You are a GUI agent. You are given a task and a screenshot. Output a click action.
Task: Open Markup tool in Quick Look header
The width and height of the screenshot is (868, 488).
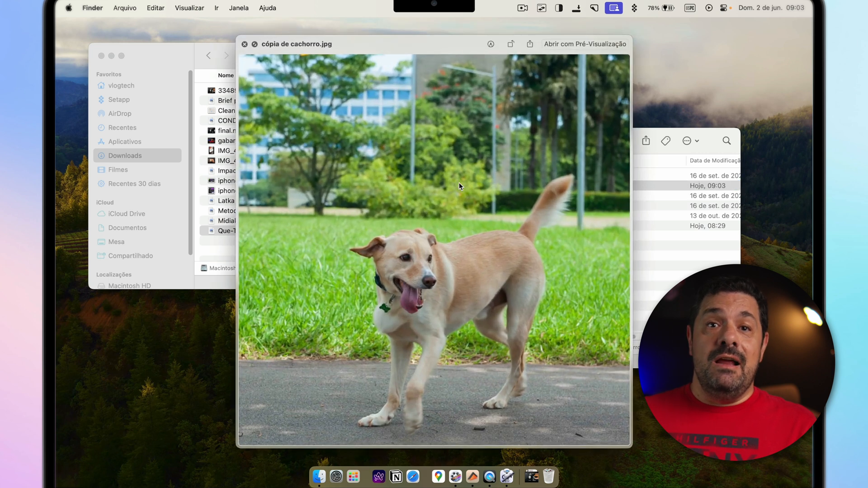[x=491, y=44]
